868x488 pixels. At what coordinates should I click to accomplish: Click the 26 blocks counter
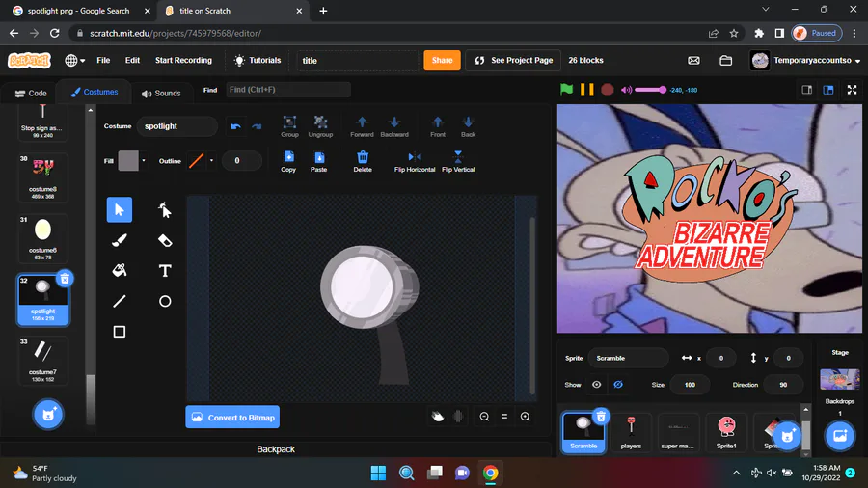point(585,61)
